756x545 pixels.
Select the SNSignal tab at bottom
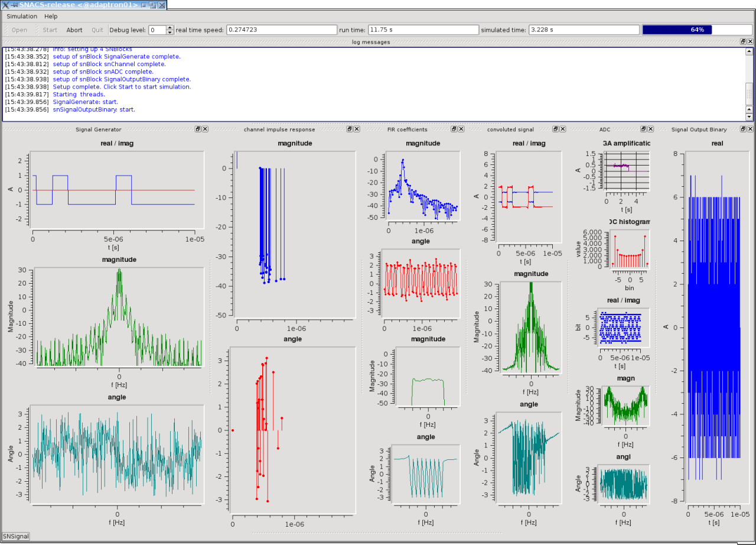coord(15,536)
